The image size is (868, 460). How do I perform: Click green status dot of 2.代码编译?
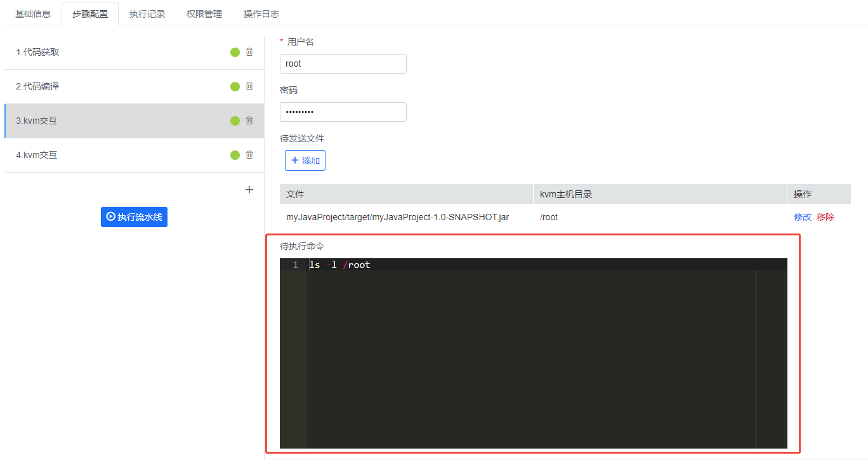(x=235, y=86)
